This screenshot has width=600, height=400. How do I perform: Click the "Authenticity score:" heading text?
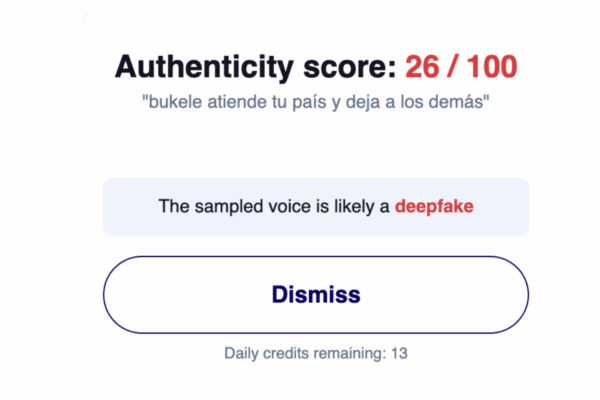pyautogui.click(x=255, y=68)
